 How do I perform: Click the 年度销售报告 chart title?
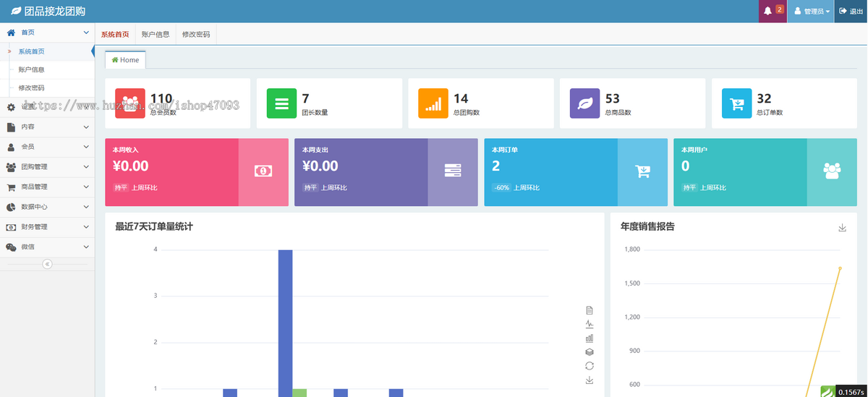(647, 226)
